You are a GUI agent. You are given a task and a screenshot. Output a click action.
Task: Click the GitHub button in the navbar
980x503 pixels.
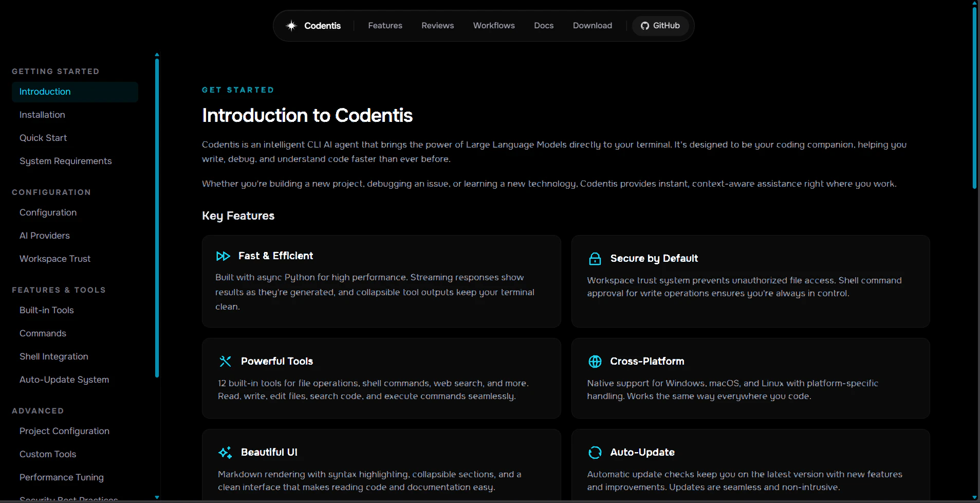pyautogui.click(x=660, y=26)
